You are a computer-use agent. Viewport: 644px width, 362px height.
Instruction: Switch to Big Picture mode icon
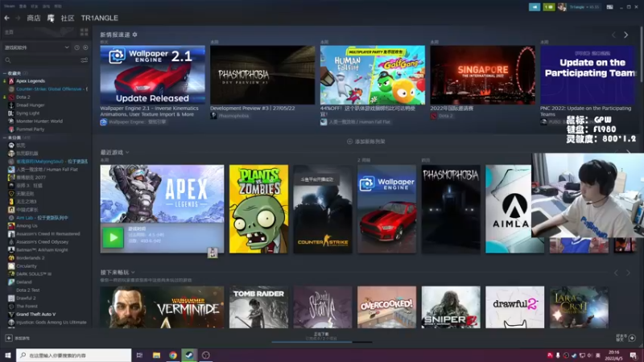click(610, 7)
